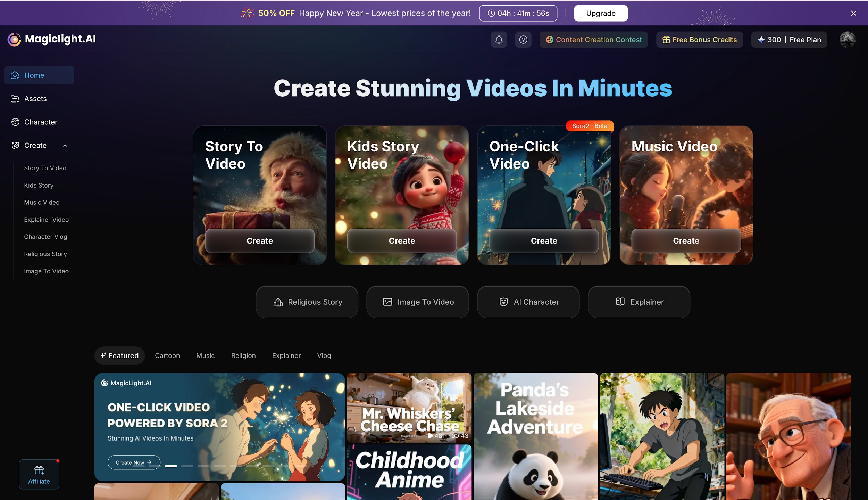Click the Magiclight.AI logo
The width and height of the screenshot is (868, 500).
pos(52,39)
